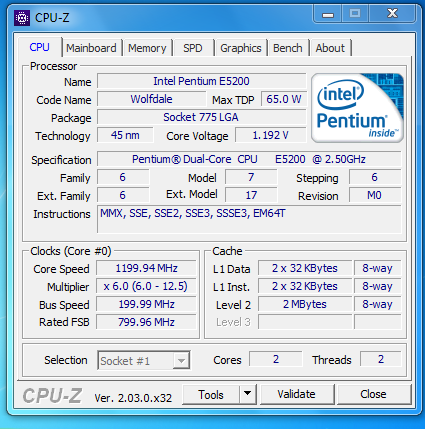Go to the Graphics tab
The width and height of the screenshot is (425, 429).
click(x=241, y=48)
